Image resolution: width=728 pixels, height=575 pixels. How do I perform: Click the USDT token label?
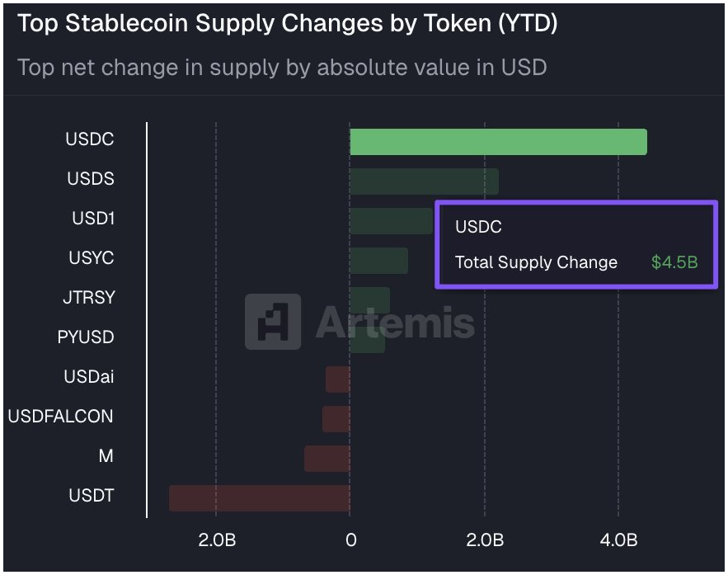tap(92, 496)
